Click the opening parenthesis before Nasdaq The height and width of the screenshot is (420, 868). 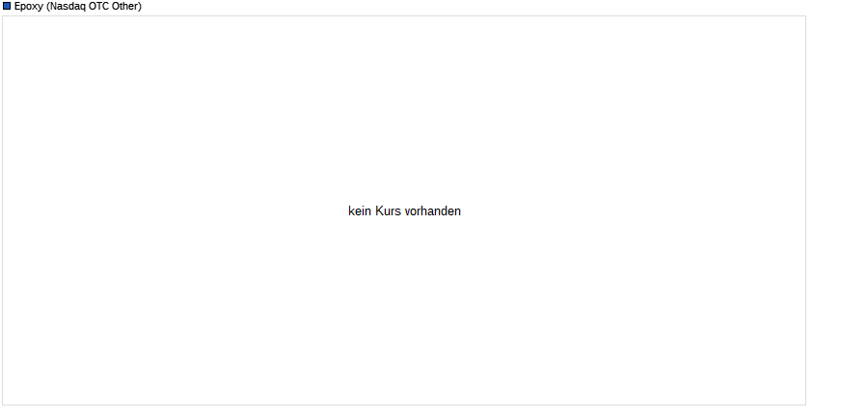click(47, 6)
